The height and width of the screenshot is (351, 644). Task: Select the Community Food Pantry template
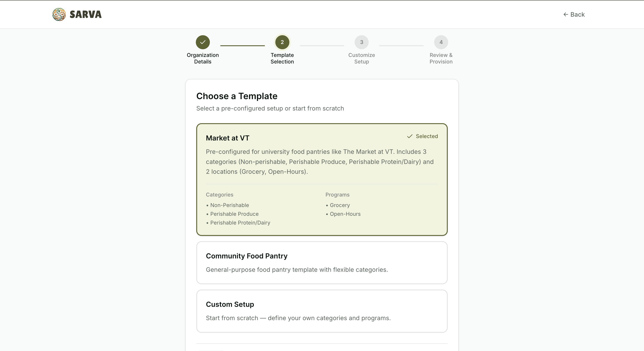click(322, 262)
